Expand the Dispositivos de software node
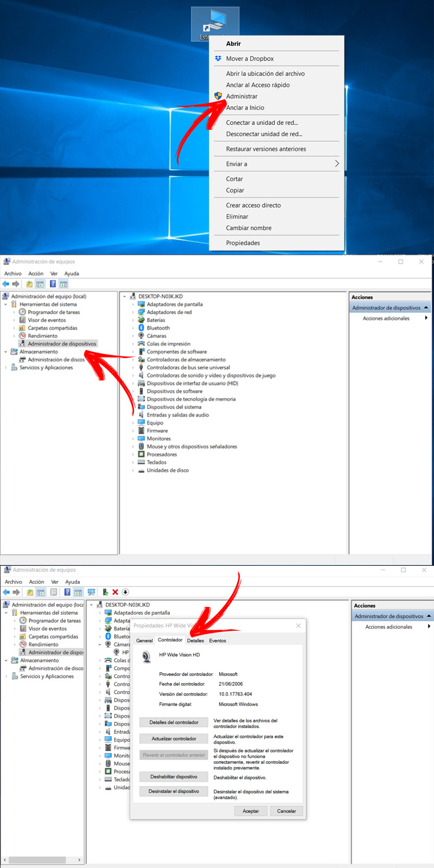The height and width of the screenshot is (868, 434). 132,391
